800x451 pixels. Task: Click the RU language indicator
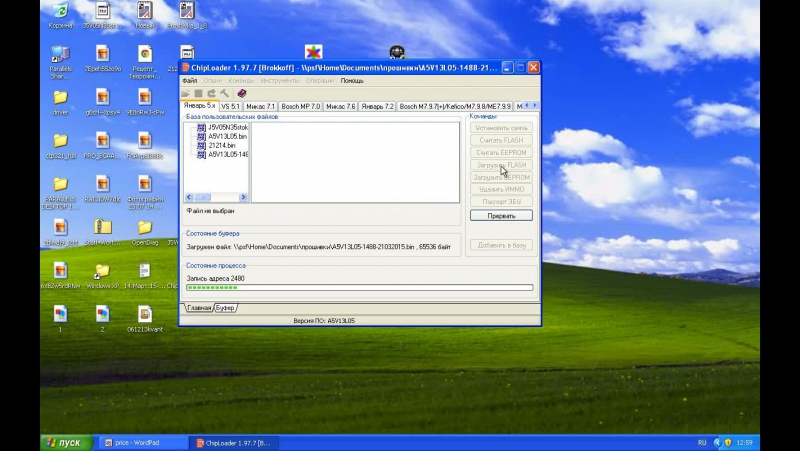pyautogui.click(x=702, y=442)
